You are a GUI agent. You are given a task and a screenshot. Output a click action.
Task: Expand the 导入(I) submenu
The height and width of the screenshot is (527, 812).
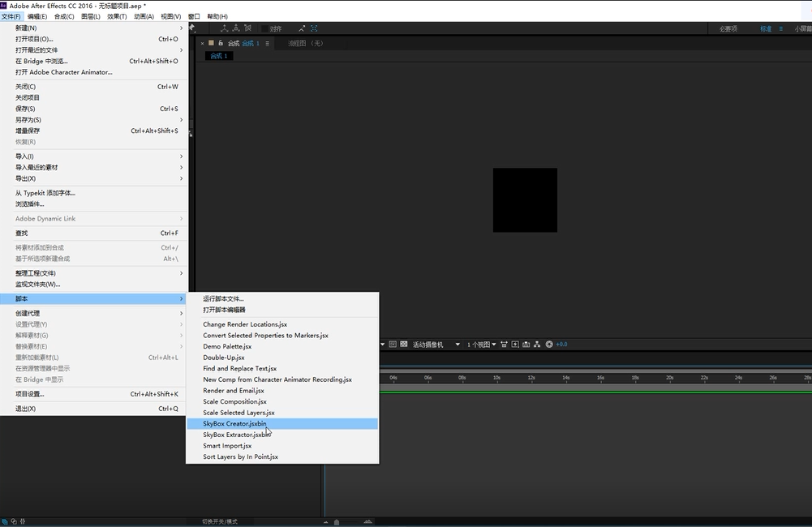click(94, 156)
